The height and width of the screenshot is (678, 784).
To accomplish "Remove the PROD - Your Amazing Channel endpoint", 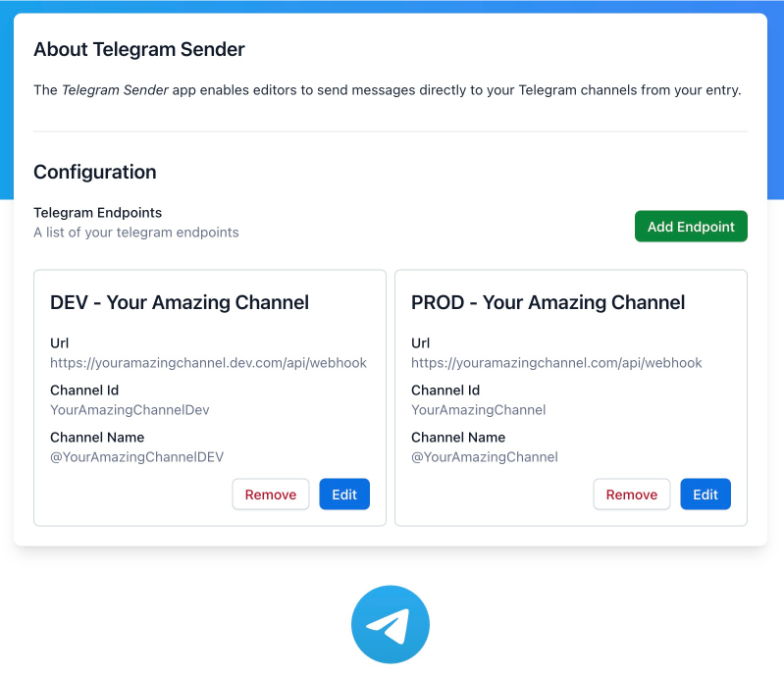I will coord(632,495).
